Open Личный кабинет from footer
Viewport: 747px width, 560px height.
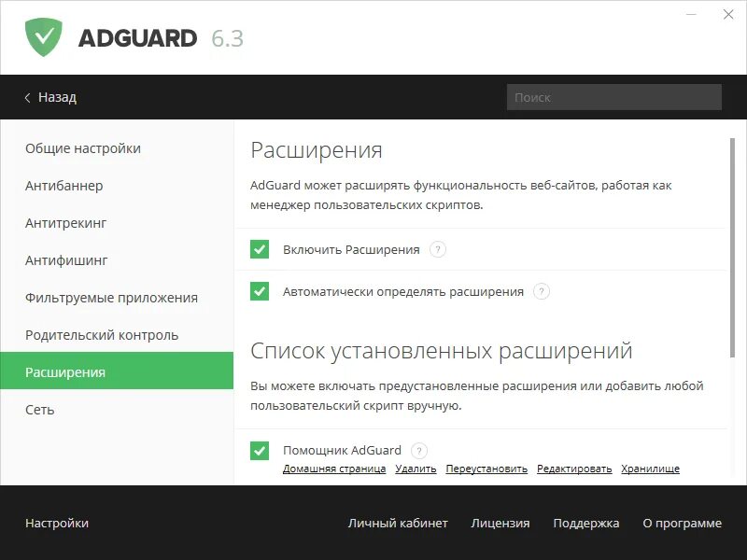tap(398, 523)
